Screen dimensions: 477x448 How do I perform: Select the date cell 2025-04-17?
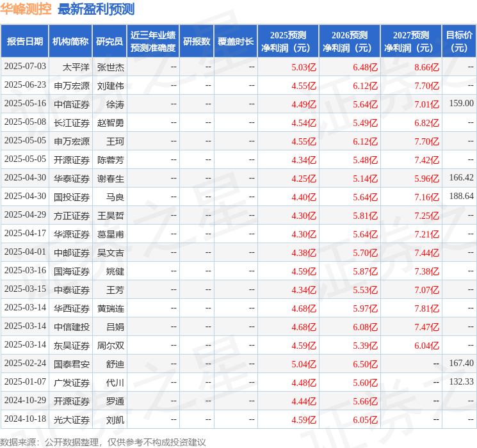(x=25, y=233)
